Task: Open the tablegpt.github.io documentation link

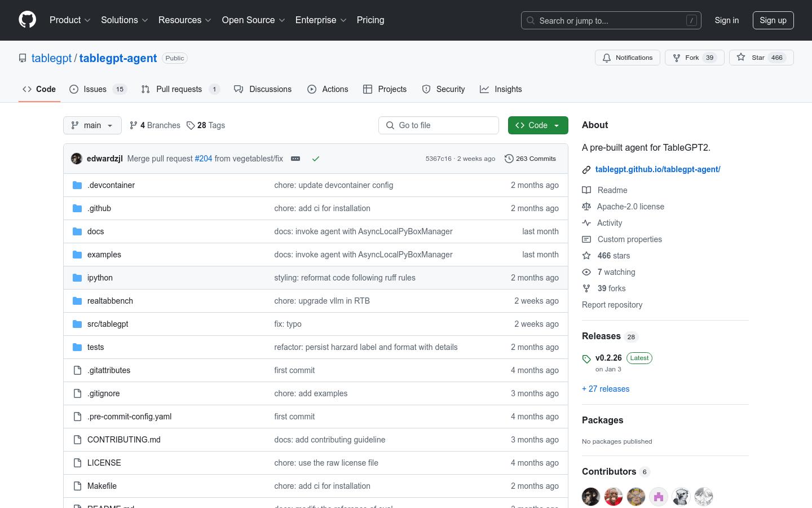Action: (657, 169)
